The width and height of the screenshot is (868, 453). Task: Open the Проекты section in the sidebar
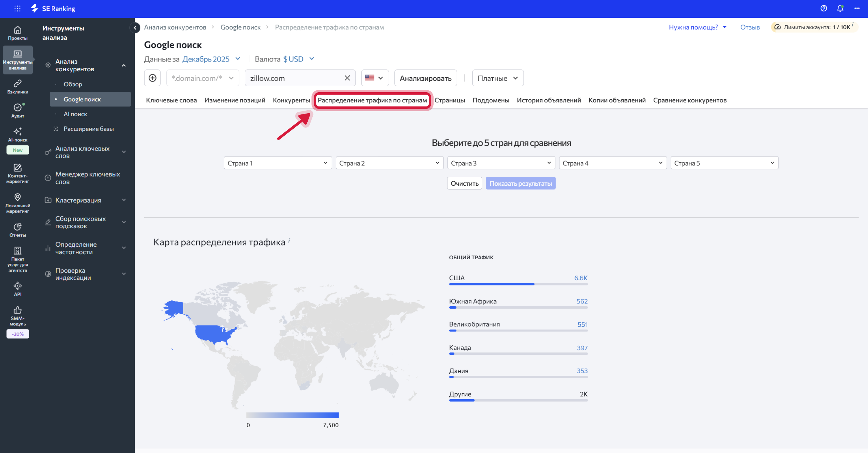click(17, 32)
